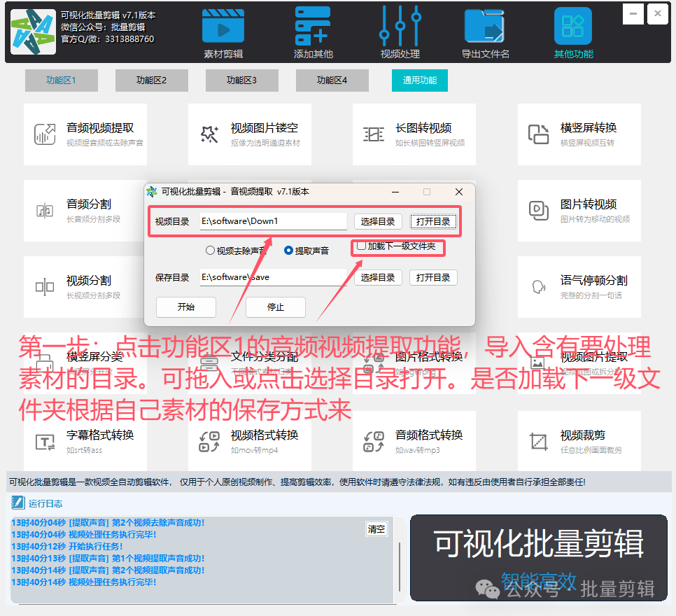Click the 视频格式转换 convert icon
This screenshot has width=676, height=616.
[x=209, y=442]
